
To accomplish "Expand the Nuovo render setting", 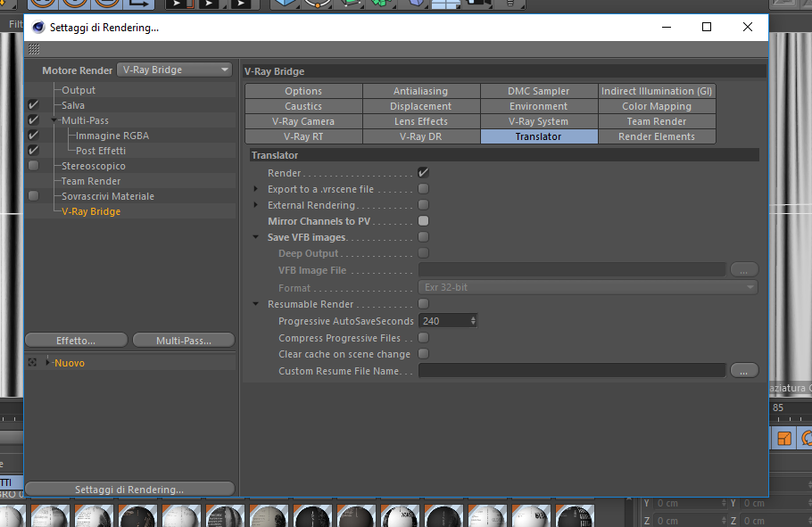I will [x=47, y=362].
